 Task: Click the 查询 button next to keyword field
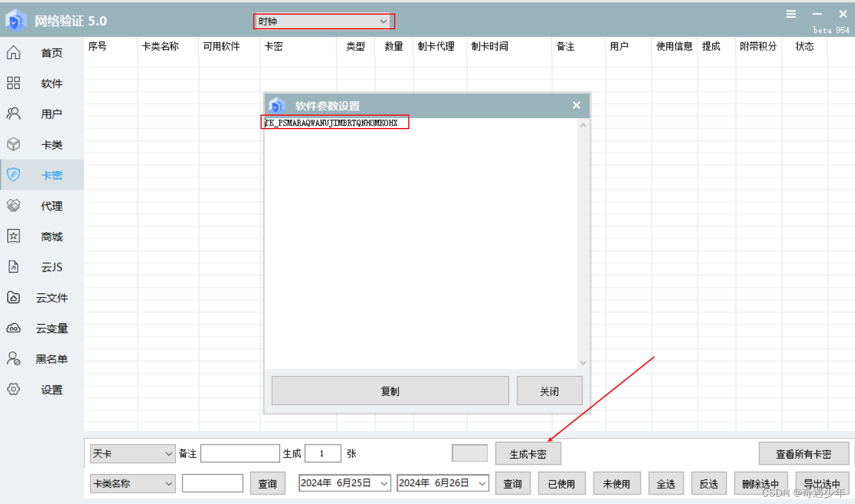pyautogui.click(x=267, y=483)
